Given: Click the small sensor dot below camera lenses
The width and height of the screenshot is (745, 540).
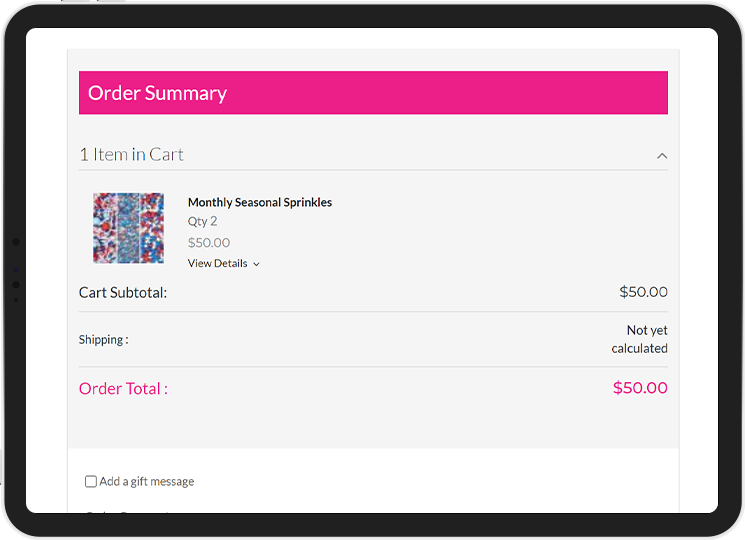Looking at the screenshot, I should tap(16, 300).
